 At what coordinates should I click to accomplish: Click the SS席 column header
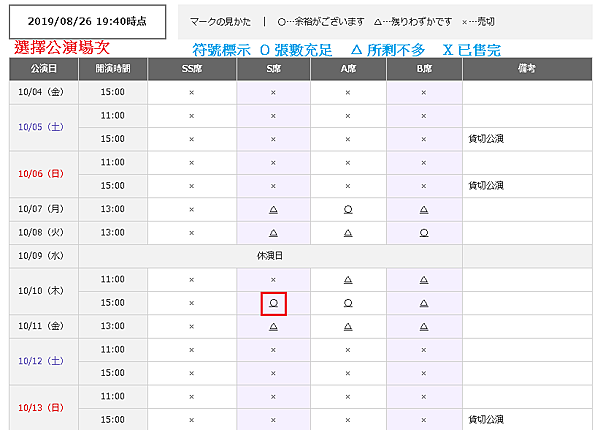192,69
